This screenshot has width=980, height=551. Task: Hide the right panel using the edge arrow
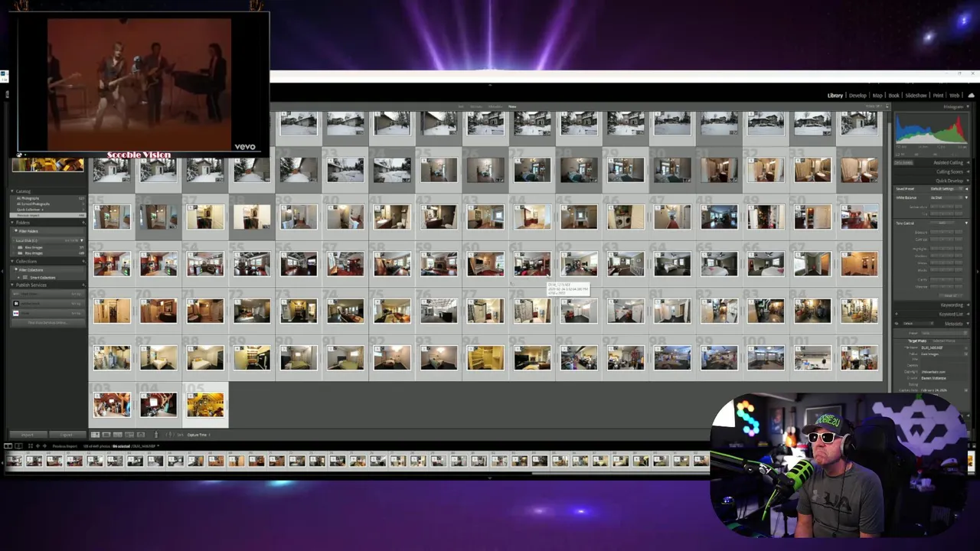tap(978, 272)
